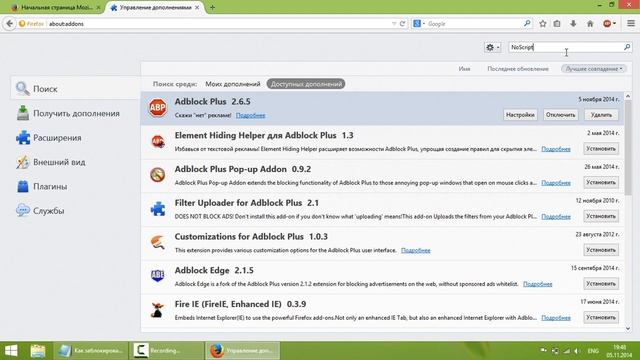Open 'Подробнее' link for Element Hiding Helper

[x=556, y=149]
